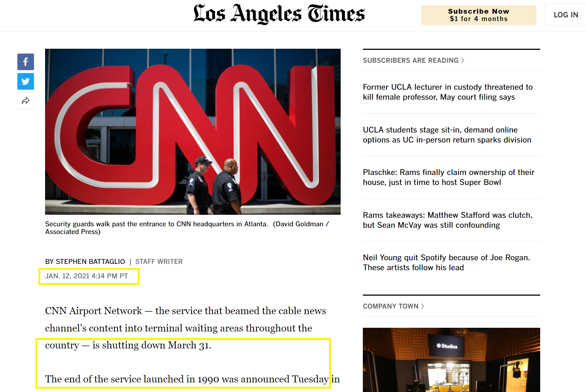Open Rams takeaways Matthew Stafford story
The width and height of the screenshot is (586, 392).
tap(447, 220)
